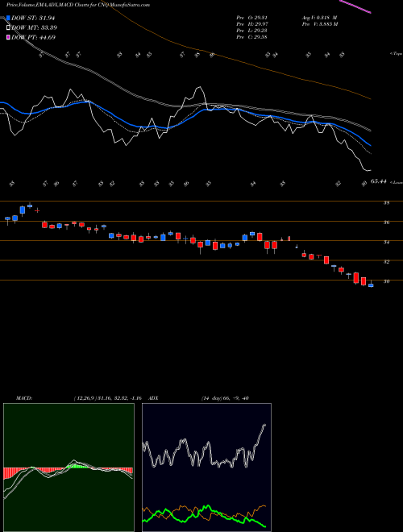
Task: Click the 30 price axis label
Action: 386,281
